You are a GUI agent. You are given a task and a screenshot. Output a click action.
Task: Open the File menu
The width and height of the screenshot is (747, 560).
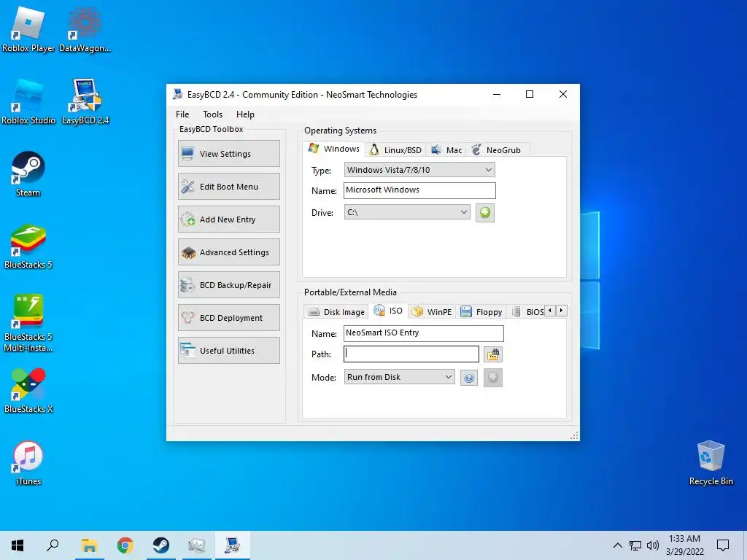tap(182, 114)
